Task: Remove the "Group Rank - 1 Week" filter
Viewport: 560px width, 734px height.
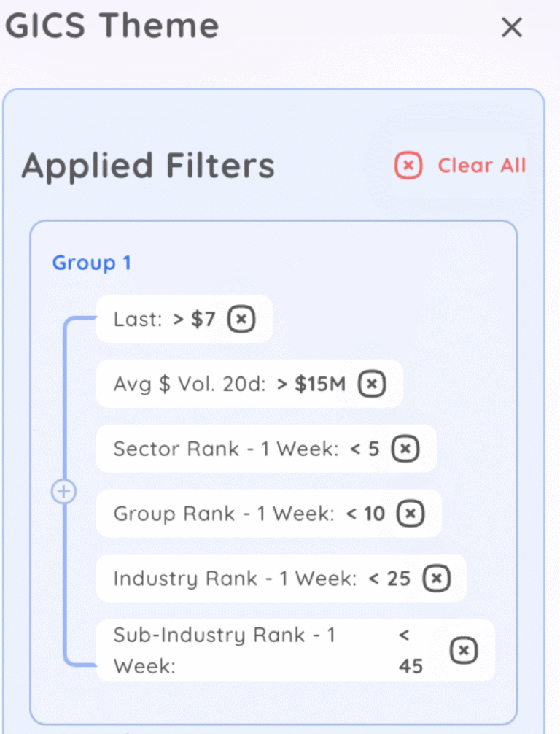Action: (410, 514)
